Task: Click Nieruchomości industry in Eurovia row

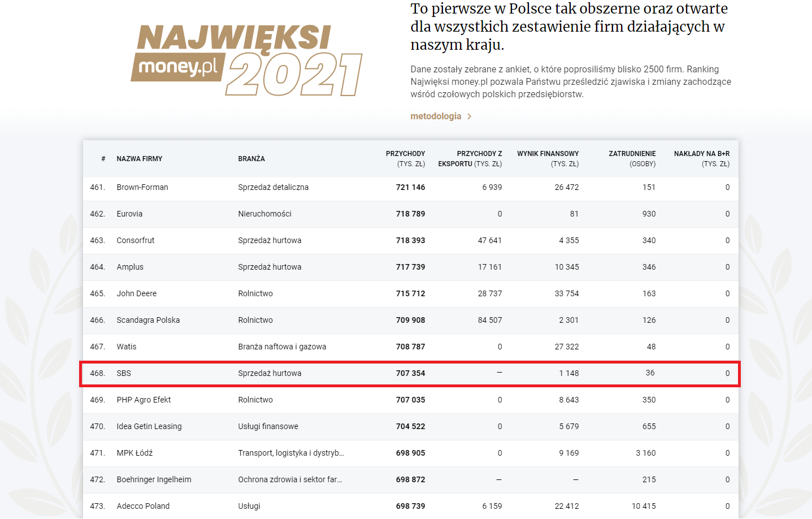Action: (x=264, y=214)
